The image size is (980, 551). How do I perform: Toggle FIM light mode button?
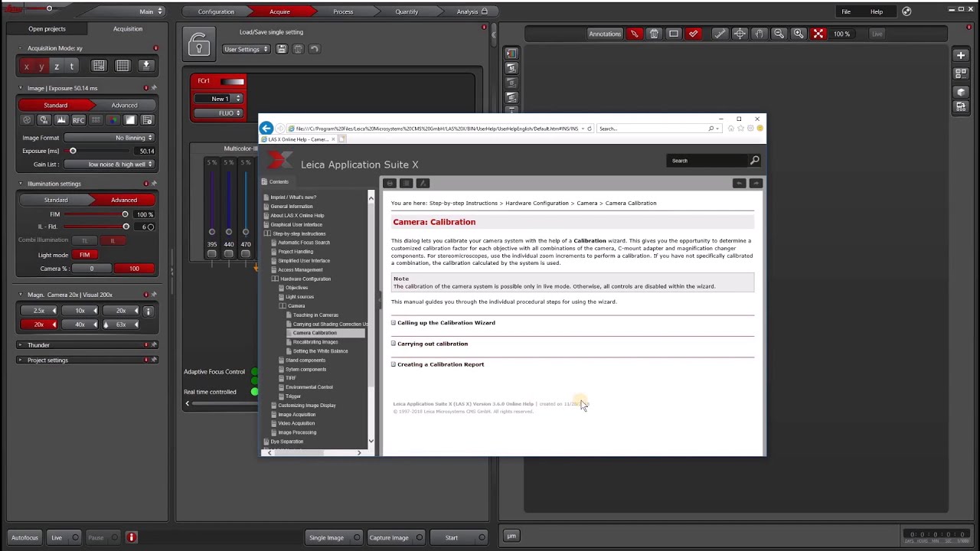[x=84, y=255]
